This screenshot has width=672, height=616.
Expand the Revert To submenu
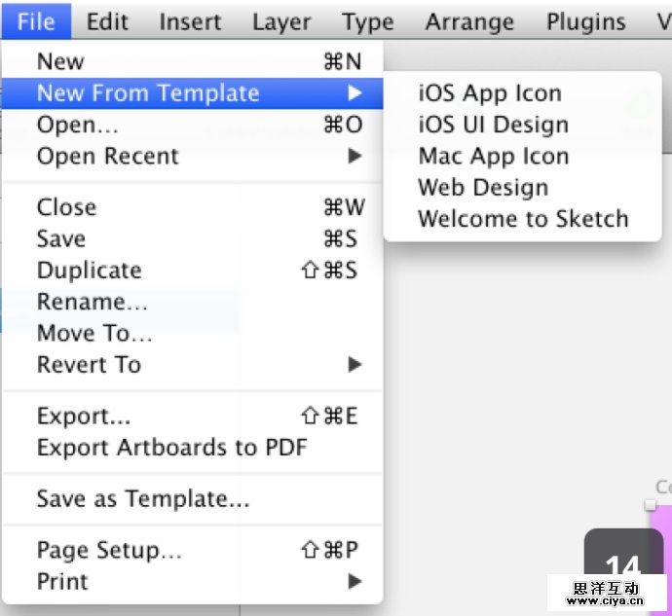point(89,365)
